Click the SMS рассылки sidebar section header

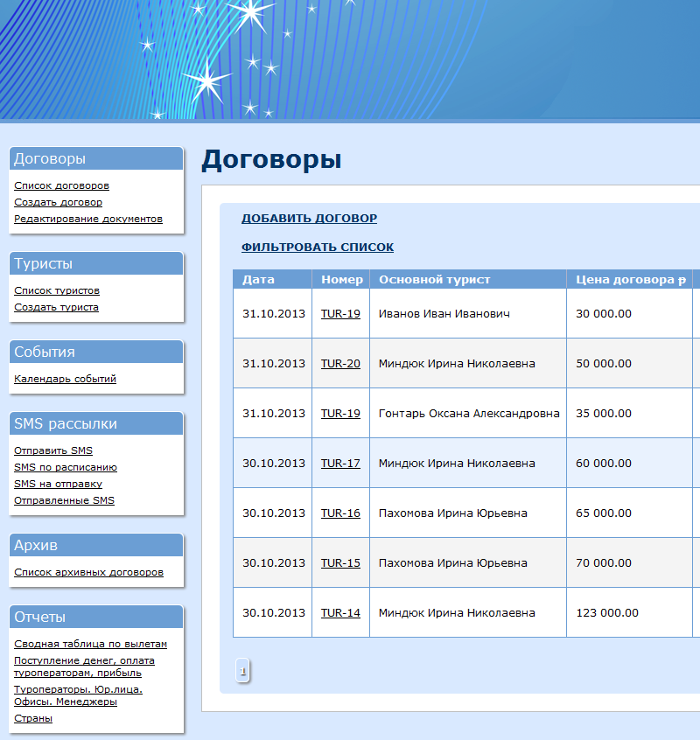pos(96,423)
